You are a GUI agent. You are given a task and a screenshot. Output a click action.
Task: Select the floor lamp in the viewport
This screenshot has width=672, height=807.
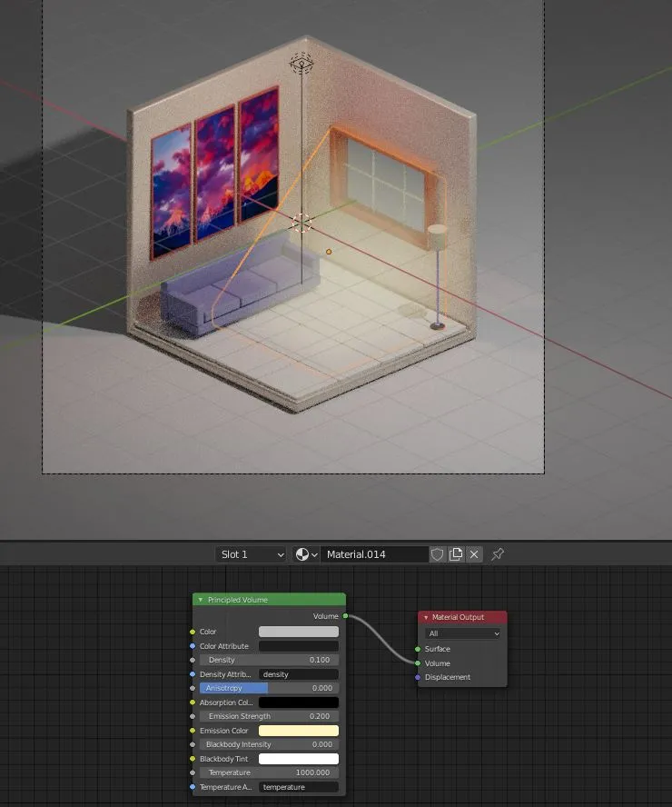437,276
